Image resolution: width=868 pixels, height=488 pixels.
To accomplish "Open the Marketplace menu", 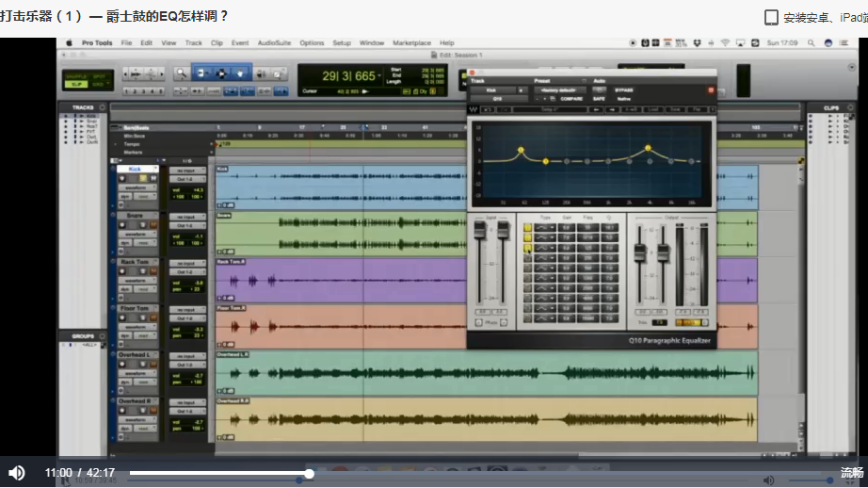I will click(411, 42).
